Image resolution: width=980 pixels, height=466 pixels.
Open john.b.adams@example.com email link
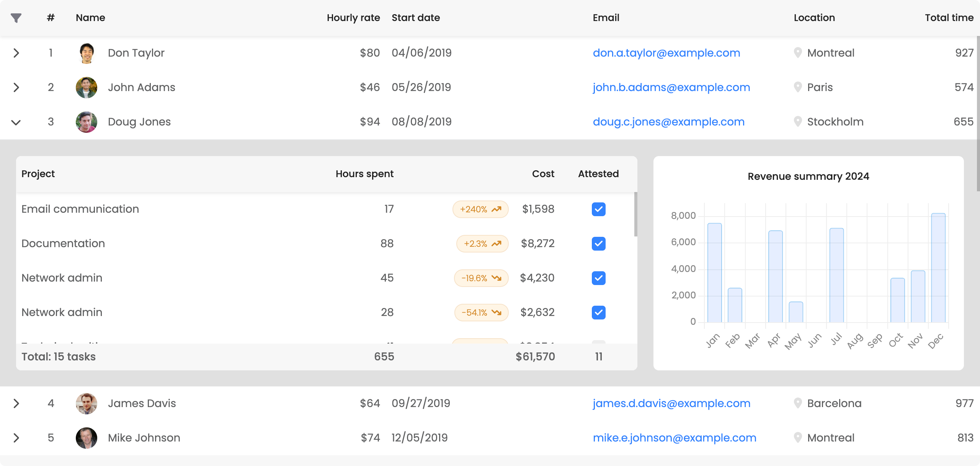point(671,88)
